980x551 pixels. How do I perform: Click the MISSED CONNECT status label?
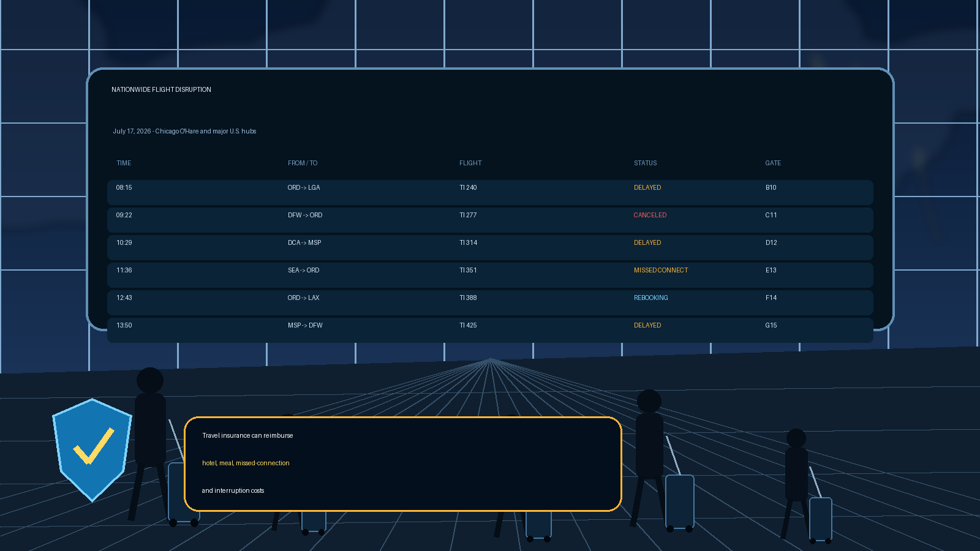pyautogui.click(x=661, y=271)
